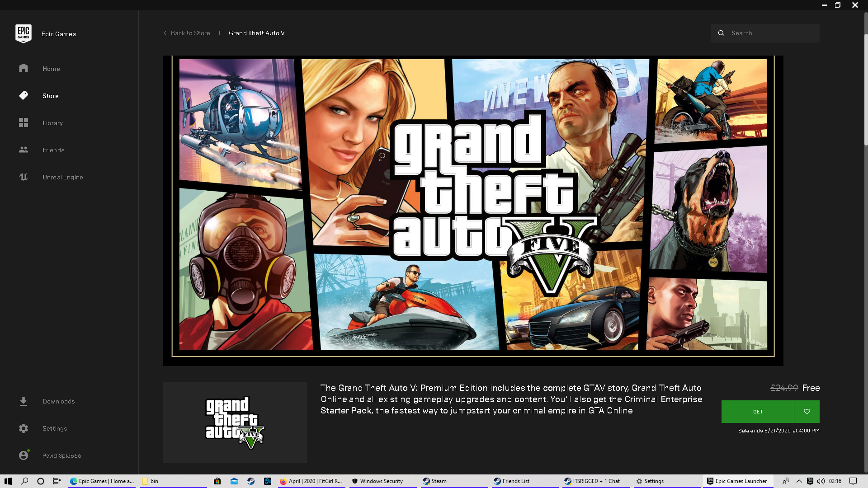
Task: Open the Friends sidebar icon
Action: pos(24,150)
